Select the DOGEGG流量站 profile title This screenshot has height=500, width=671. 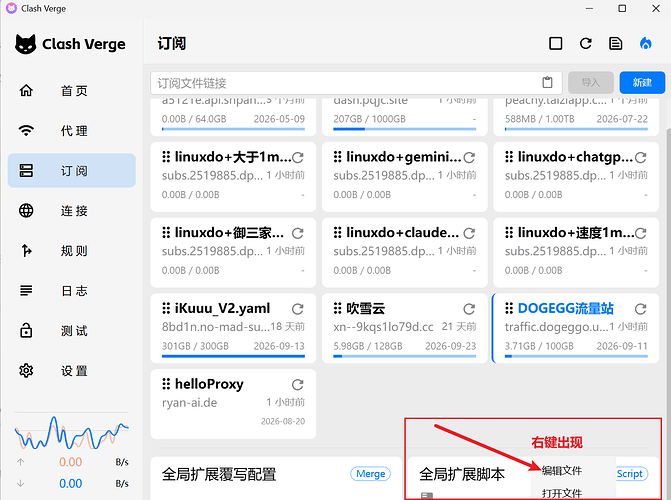click(565, 308)
